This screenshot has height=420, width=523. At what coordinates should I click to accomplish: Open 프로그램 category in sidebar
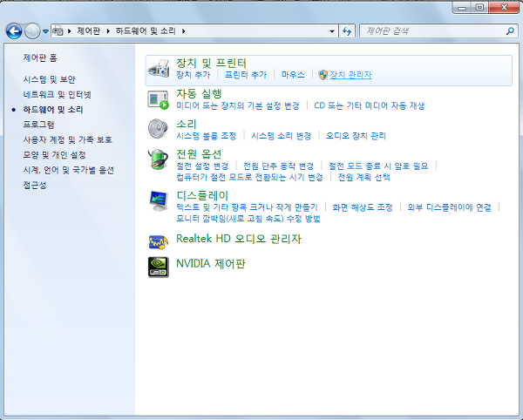[x=38, y=125]
